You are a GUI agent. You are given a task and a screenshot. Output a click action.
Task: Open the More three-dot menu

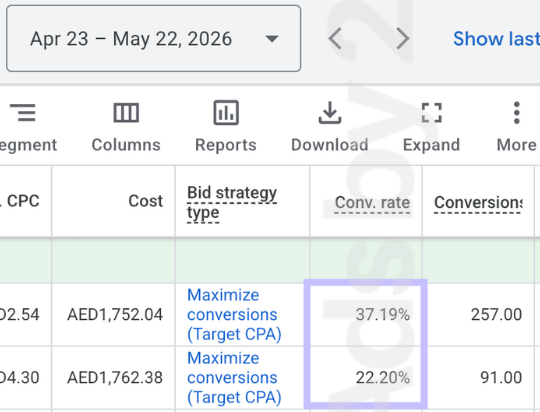[x=517, y=127]
